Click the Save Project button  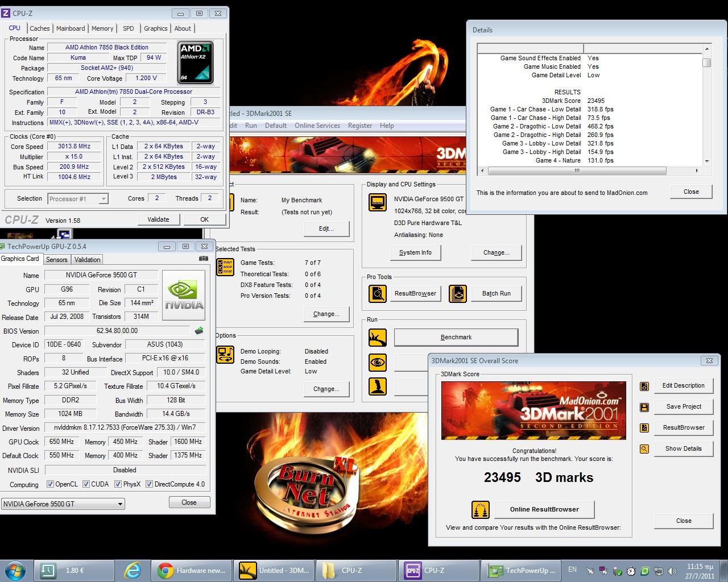pyautogui.click(x=684, y=406)
